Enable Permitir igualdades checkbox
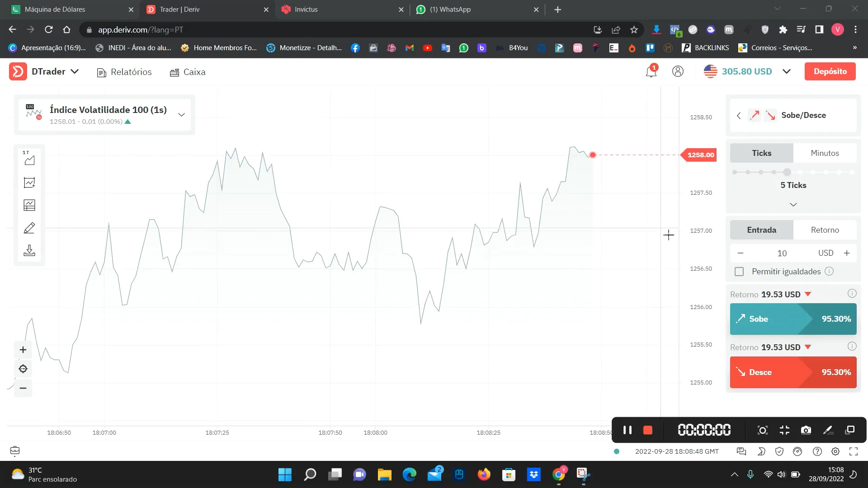Screen dimensions: 868x488 (x=739, y=272)
